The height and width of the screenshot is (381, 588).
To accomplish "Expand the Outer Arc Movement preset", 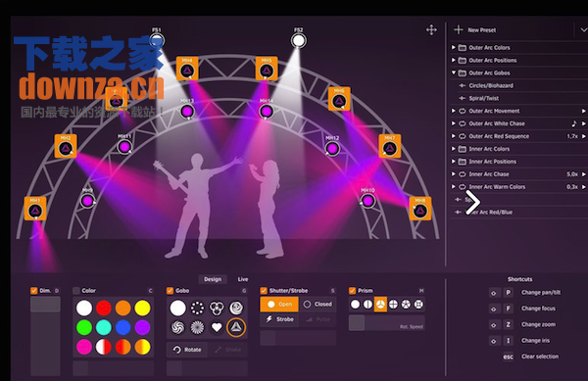I will point(454,111).
